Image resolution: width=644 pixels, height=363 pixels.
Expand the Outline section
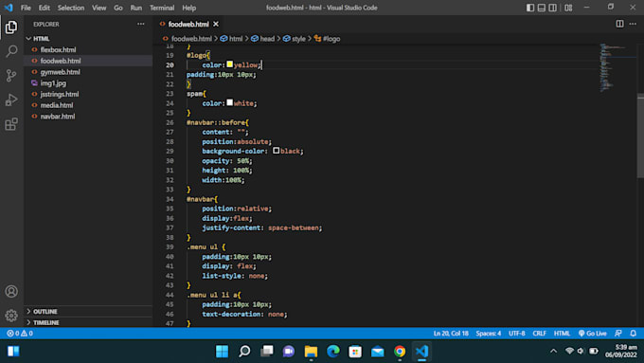pyautogui.click(x=88, y=312)
